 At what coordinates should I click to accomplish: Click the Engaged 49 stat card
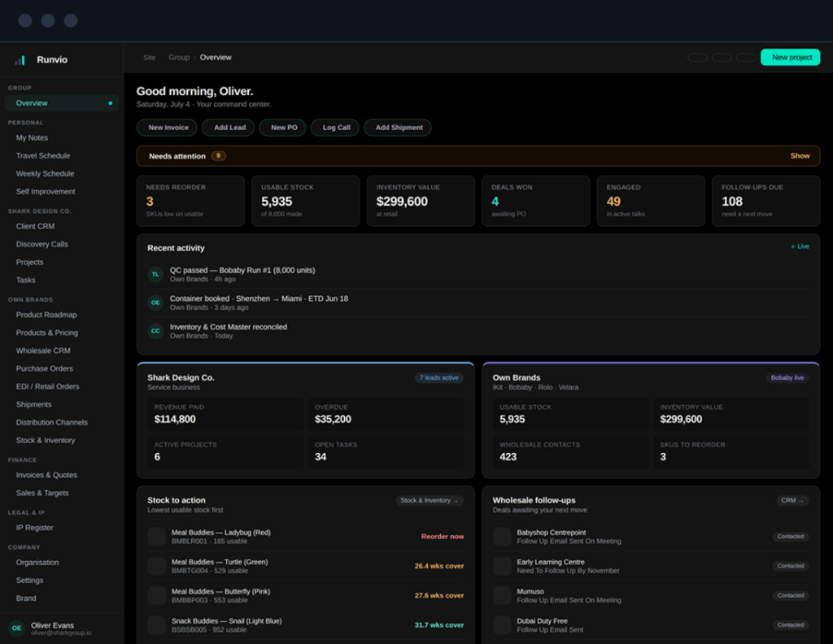(651, 201)
